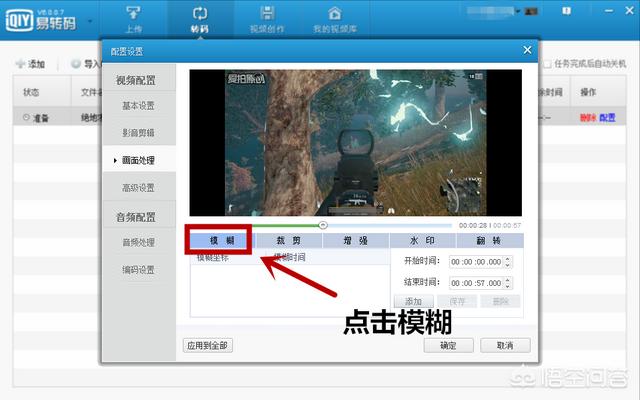Click the 视频配置 section header
The width and height of the screenshot is (640, 400).
click(x=136, y=80)
